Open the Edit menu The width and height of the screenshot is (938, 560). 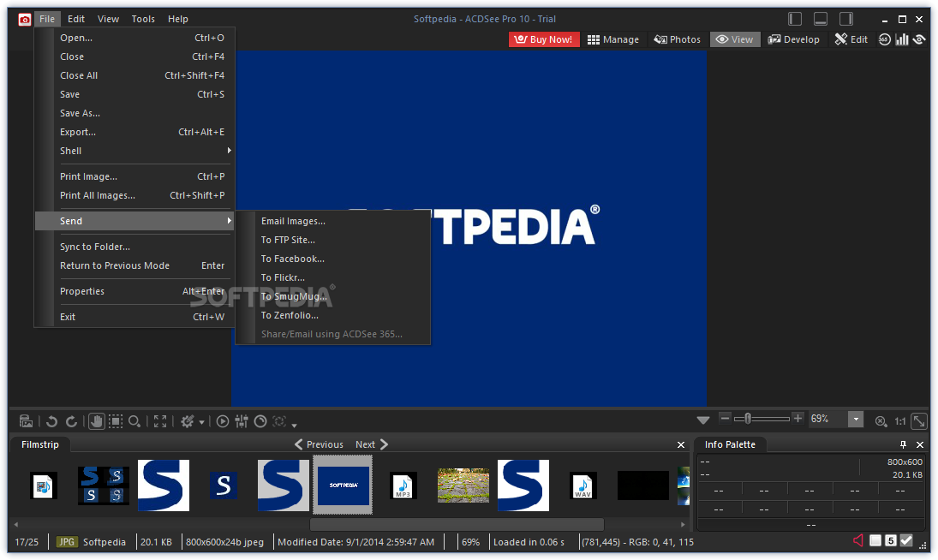point(76,19)
